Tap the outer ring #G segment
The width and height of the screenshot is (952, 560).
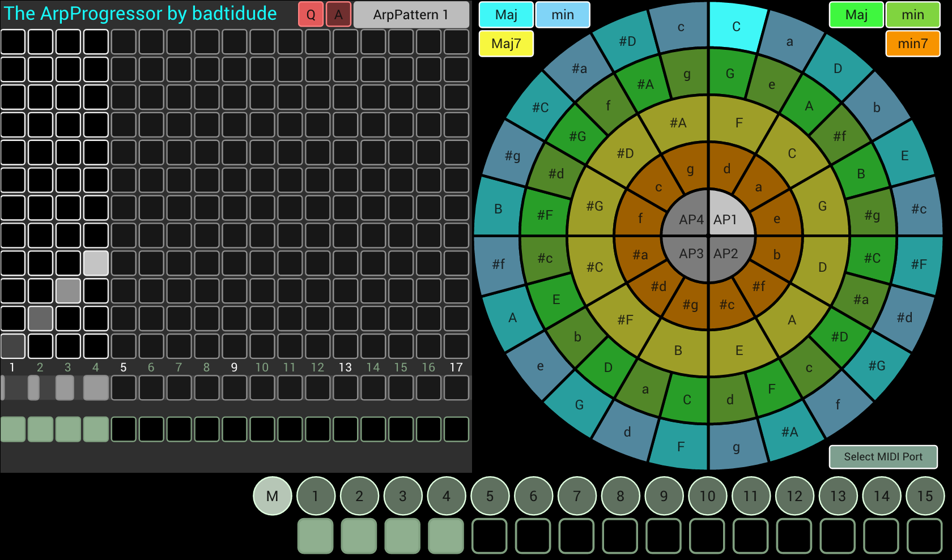tap(877, 366)
